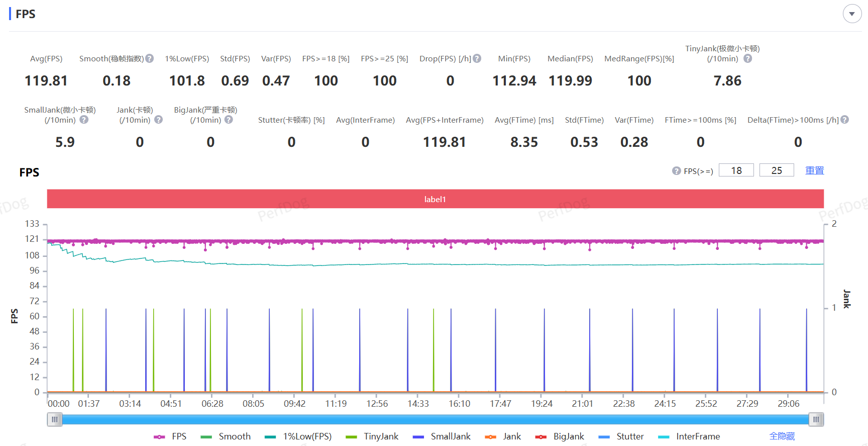Open help icon next to Smooth index
This screenshot has height=446, width=868.
coord(149,58)
